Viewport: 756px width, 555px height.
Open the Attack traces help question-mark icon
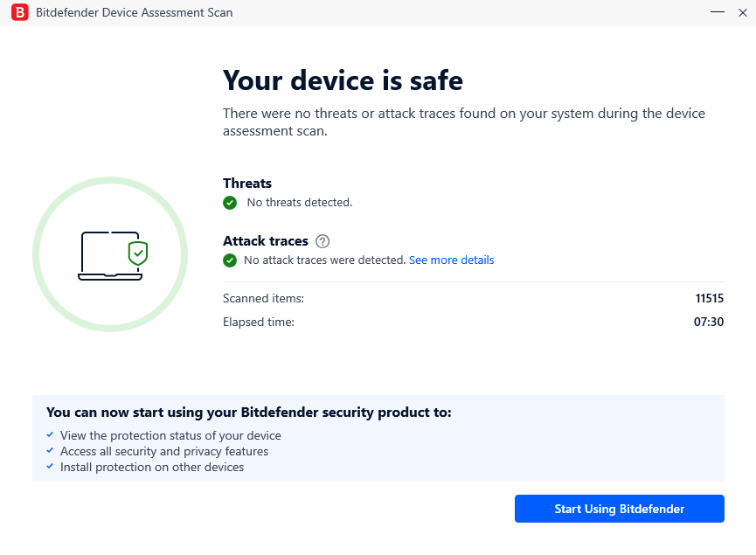click(323, 241)
